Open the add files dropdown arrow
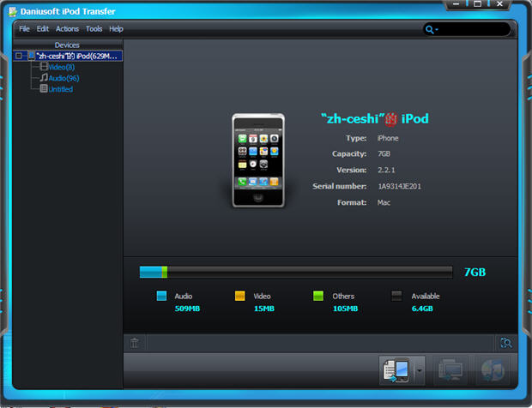 (x=420, y=371)
